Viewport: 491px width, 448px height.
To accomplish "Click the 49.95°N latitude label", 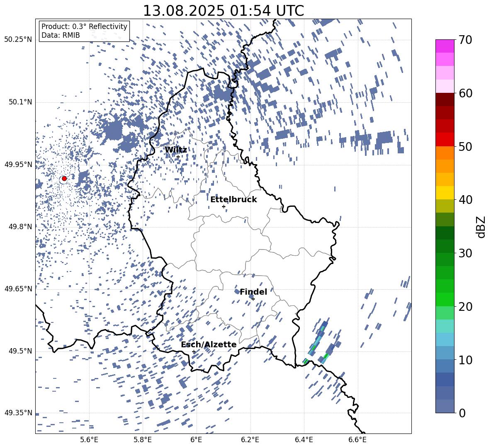I will [x=18, y=165].
